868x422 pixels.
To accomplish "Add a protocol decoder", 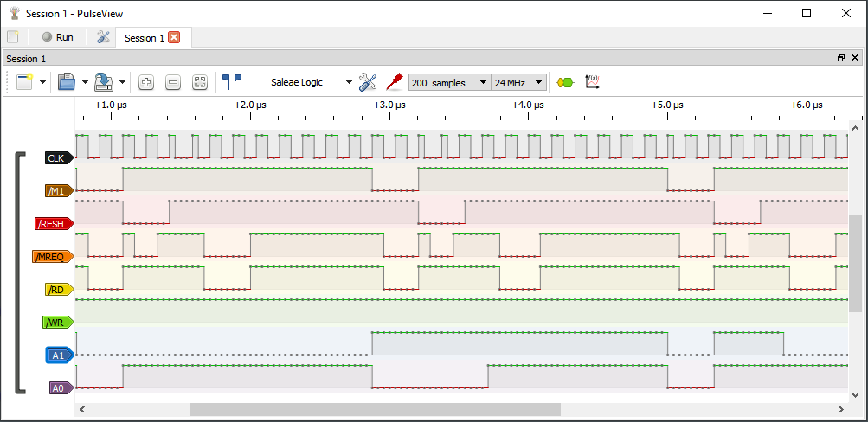I will click(x=564, y=82).
